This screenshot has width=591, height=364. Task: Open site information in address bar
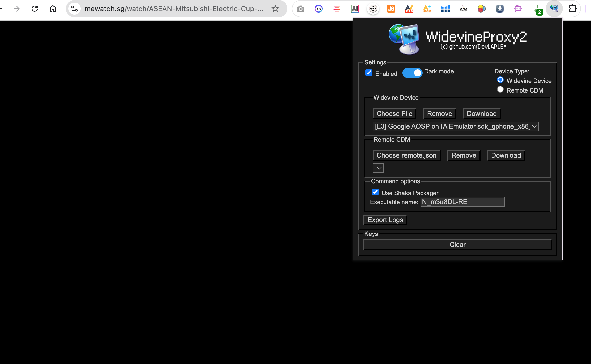pyautogui.click(x=75, y=9)
